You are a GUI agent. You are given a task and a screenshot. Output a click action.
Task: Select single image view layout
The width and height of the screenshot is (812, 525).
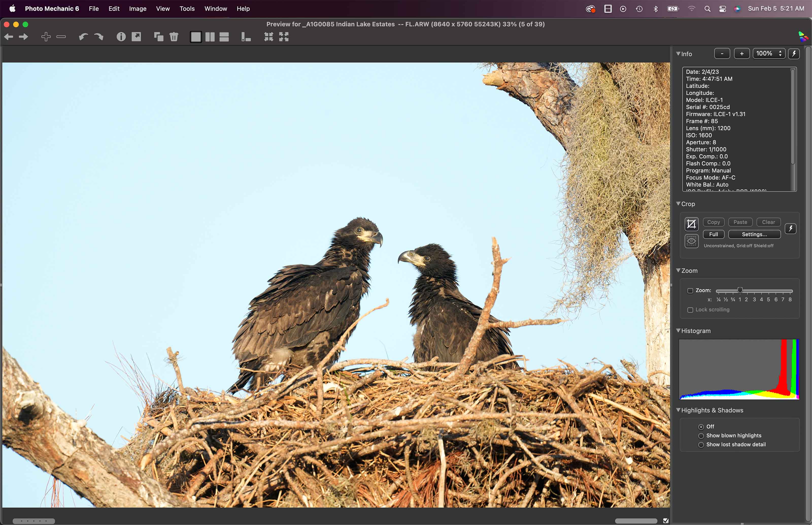coord(196,37)
